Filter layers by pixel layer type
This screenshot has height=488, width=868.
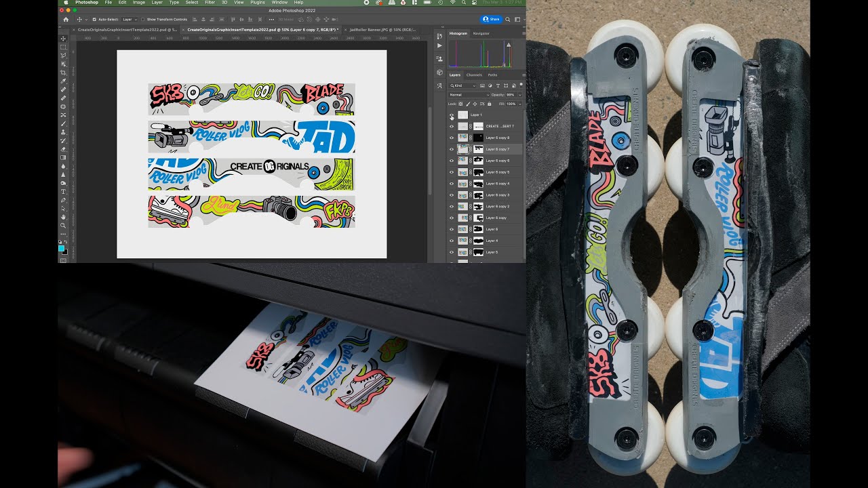pyautogui.click(x=483, y=86)
